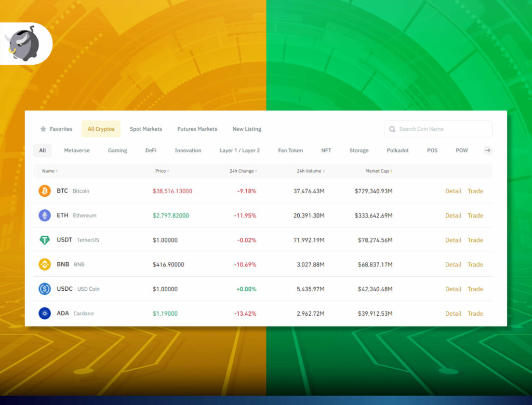
Task: Click the Ethereum coin icon
Action: pos(45,215)
